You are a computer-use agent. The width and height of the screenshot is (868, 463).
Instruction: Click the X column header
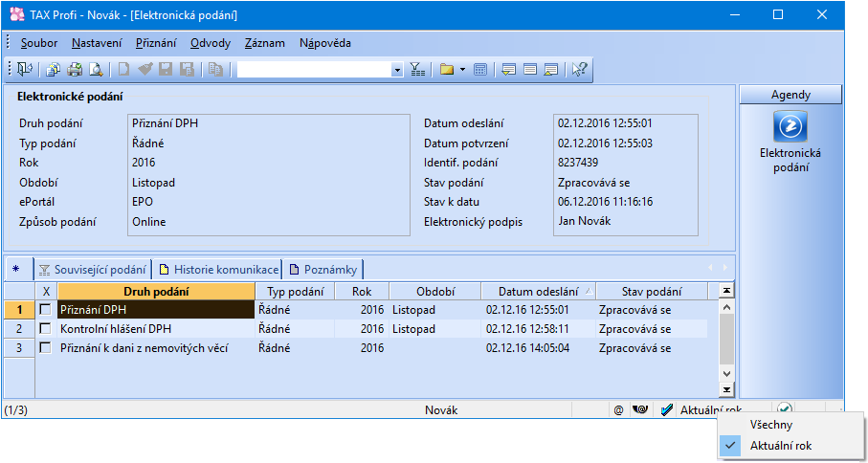(x=46, y=291)
